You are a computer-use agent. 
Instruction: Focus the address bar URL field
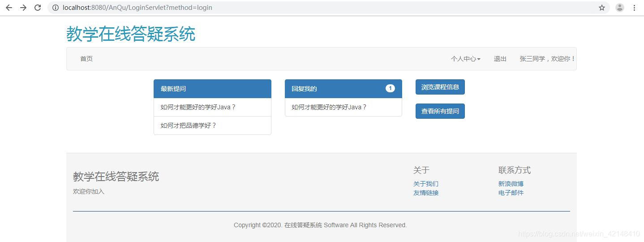(x=328, y=8)
